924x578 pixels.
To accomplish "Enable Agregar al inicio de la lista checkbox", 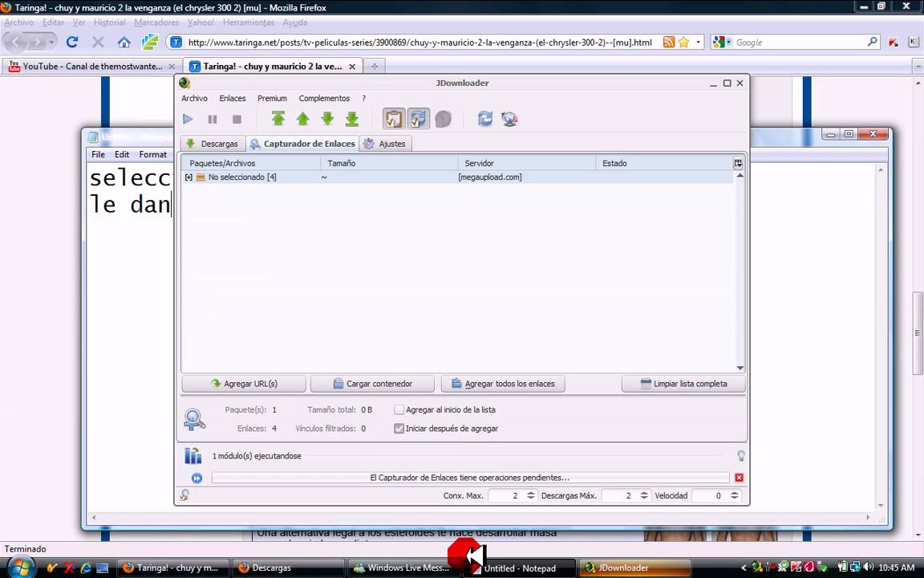I will coord(399,409).
